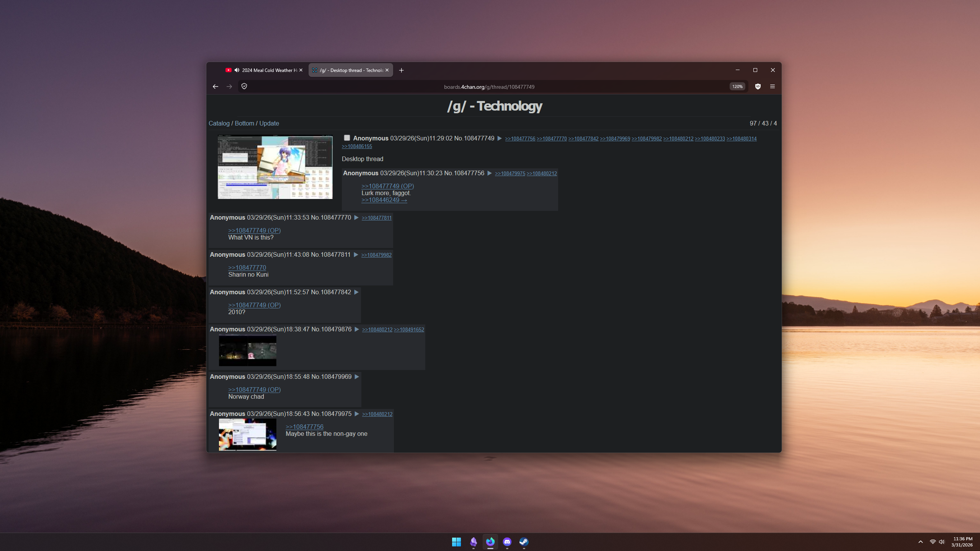Open the browser hamburger menu
The image size is (980, 551).
(x=773, y=86)
